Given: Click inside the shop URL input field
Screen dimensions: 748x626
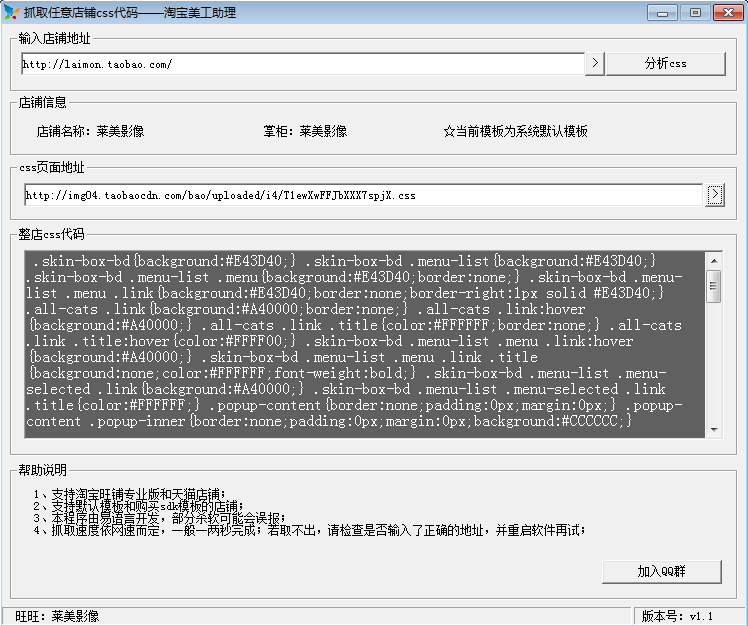Looking at the screenshot, I should pyautogui.click(x=303, y=64).
